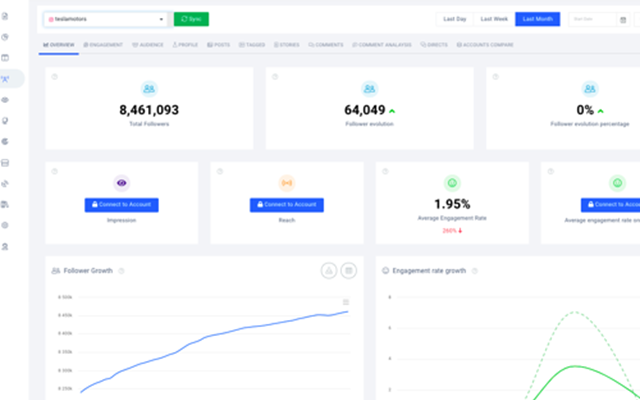640x400 pixels.
Task: Click the info icon on Total Followers card
Action: pyautogui.click(x=55, y=77)
